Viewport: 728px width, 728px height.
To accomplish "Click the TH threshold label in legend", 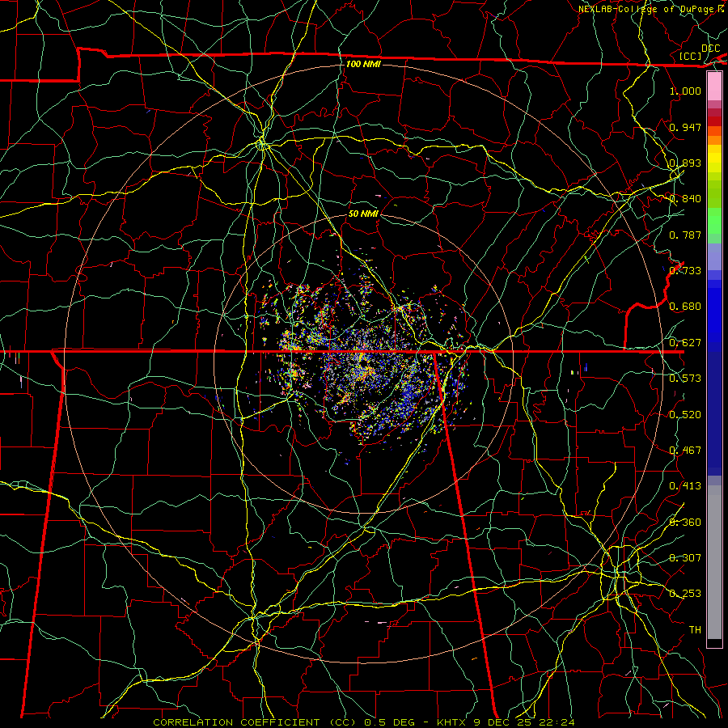I will 695,630.
